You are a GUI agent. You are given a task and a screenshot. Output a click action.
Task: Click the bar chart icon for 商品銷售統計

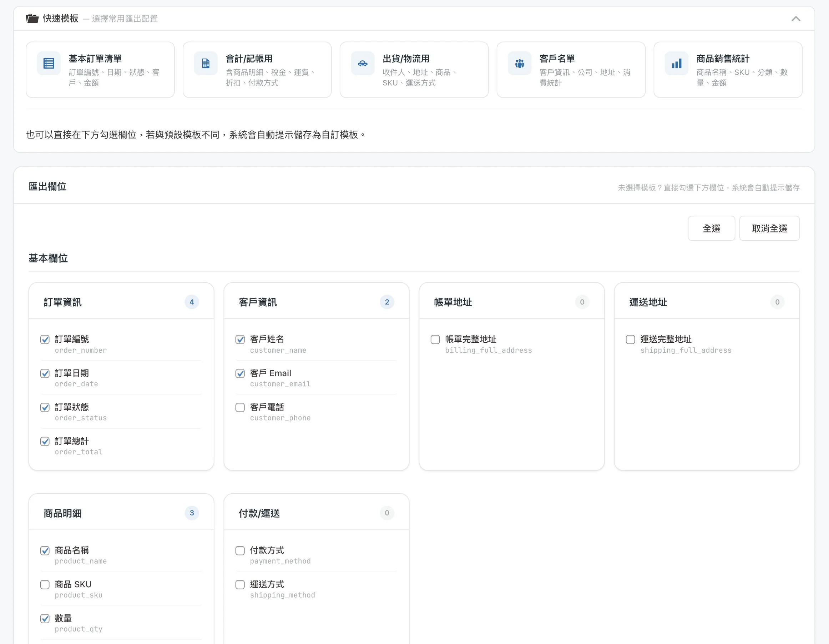pos(676,63)
